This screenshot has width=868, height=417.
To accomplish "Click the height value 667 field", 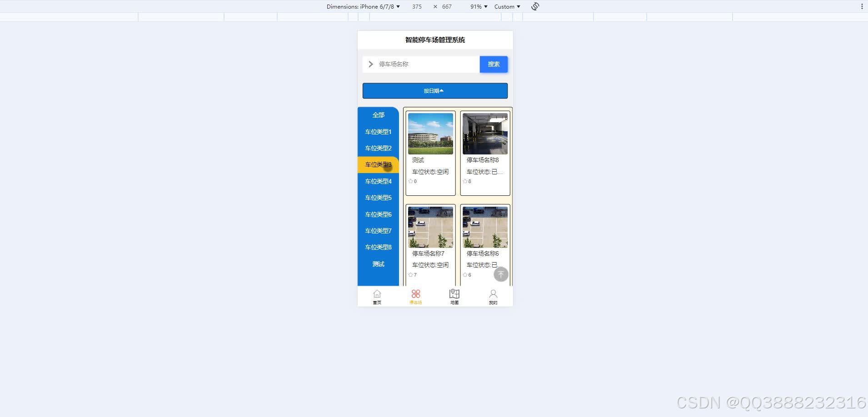I will pyautogui.click(x=447, y=6).
